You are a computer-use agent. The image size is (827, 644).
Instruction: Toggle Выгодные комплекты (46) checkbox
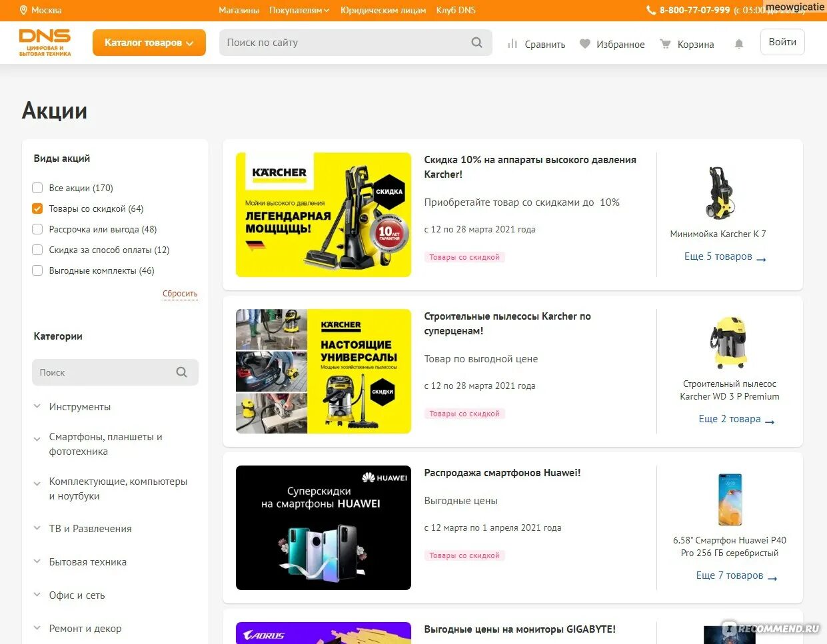[x=37, y=270]
